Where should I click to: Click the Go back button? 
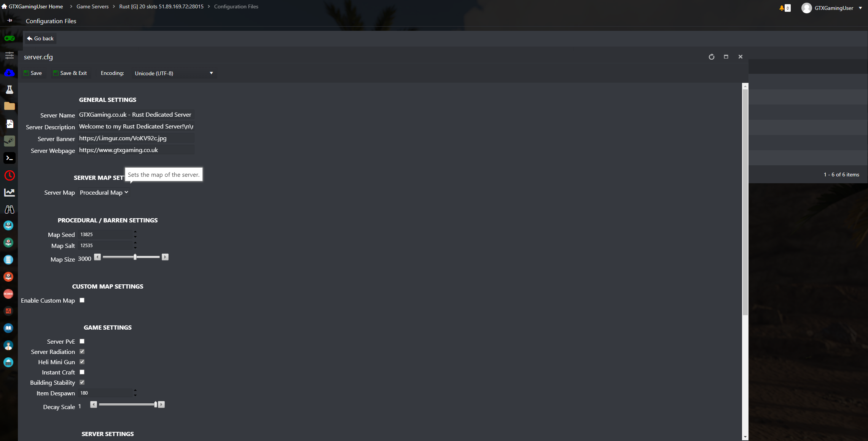41,38
